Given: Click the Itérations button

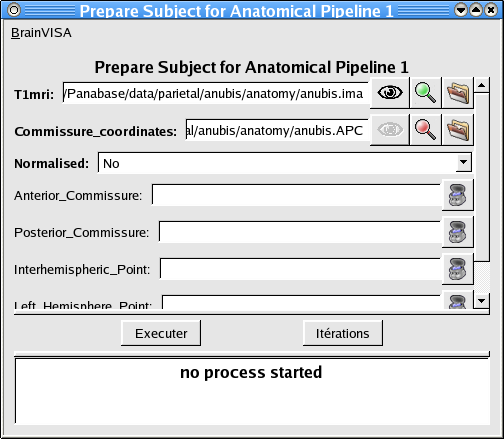Looking at the screenshot, I should tap(343, 333).
